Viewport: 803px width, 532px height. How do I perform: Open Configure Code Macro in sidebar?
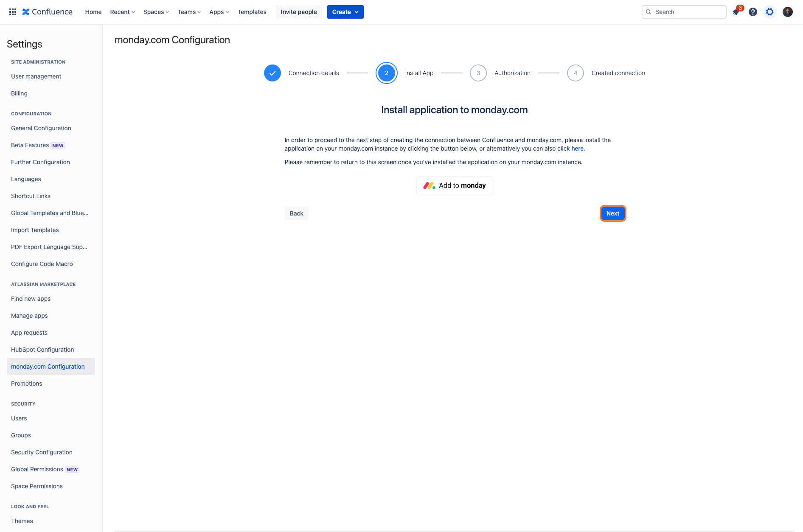51,264
